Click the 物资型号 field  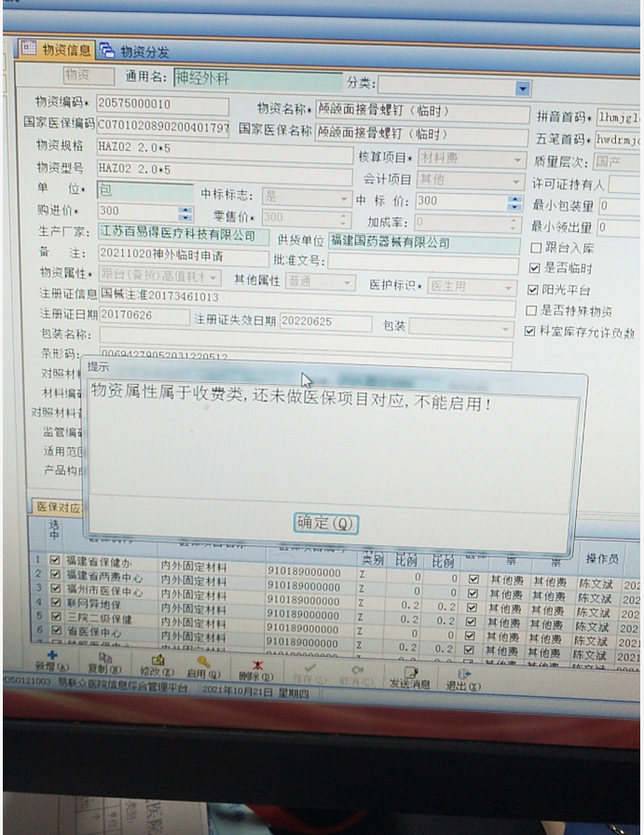(225, 172)
